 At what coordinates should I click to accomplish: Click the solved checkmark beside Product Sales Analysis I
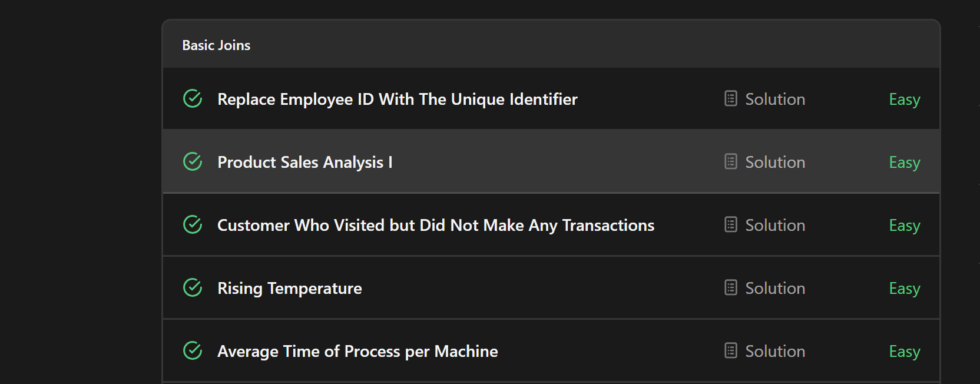(193, 161)
